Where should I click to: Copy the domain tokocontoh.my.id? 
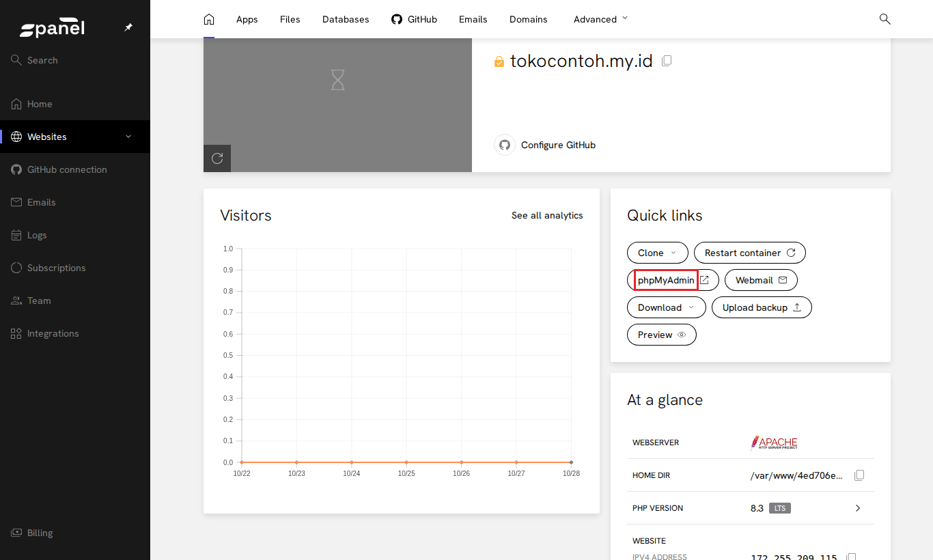point(667,61)
